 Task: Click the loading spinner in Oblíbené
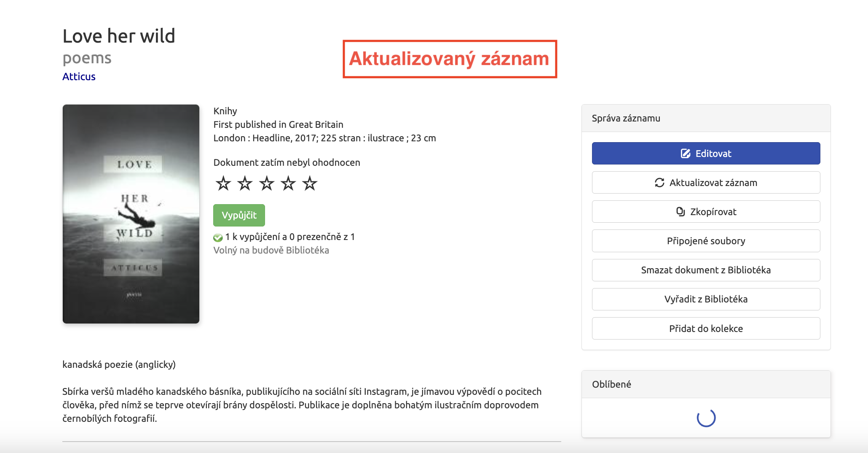[706, 418]
